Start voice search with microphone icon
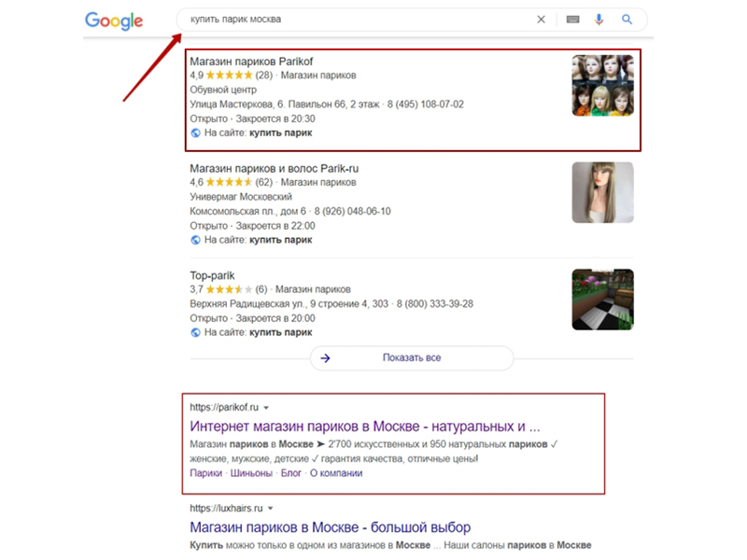747x560 pixels. (599, 20)
